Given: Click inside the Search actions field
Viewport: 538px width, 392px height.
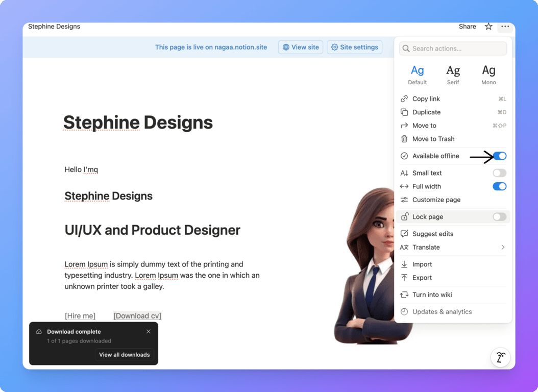Looking at the screenshot, I should click(452, 48).
